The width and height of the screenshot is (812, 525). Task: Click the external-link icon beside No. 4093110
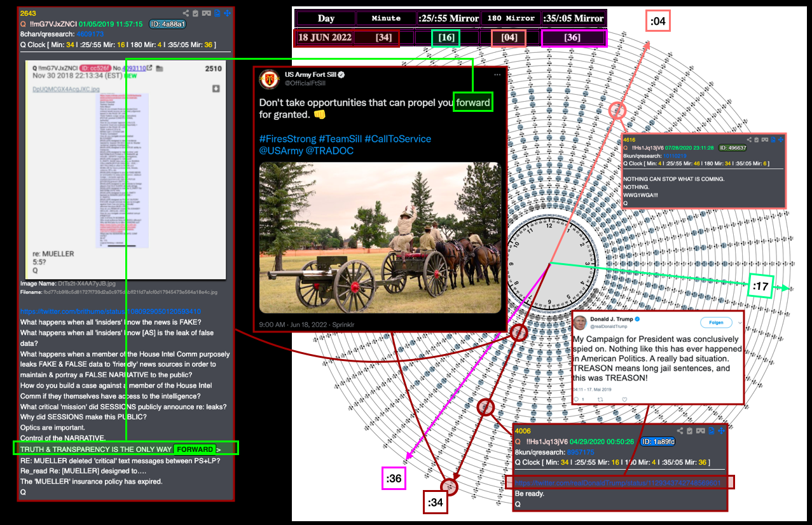pos(150,69)
